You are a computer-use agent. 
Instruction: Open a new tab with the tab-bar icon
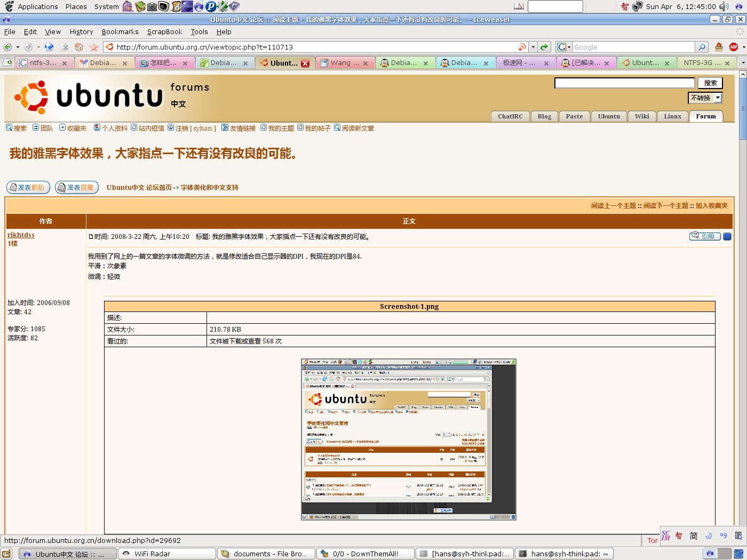7,62
